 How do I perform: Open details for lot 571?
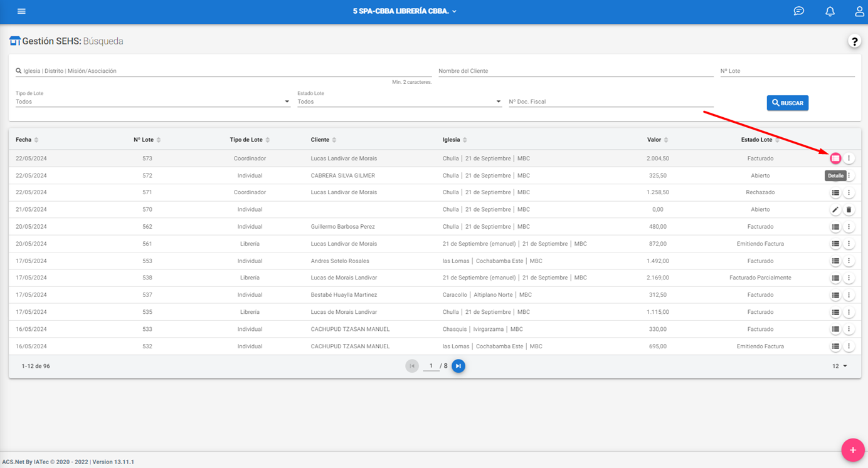(x=835, y=193)
